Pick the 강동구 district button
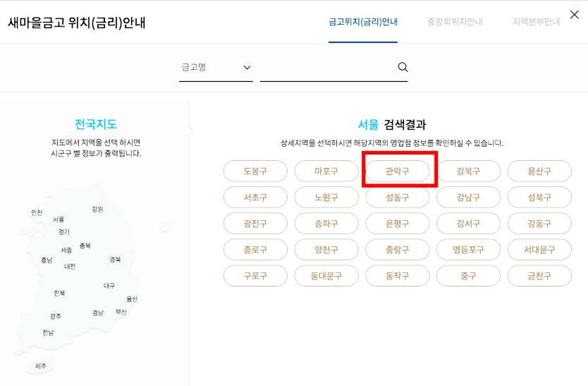The width and height of the screenshot is (588, 386). (539, 224)
